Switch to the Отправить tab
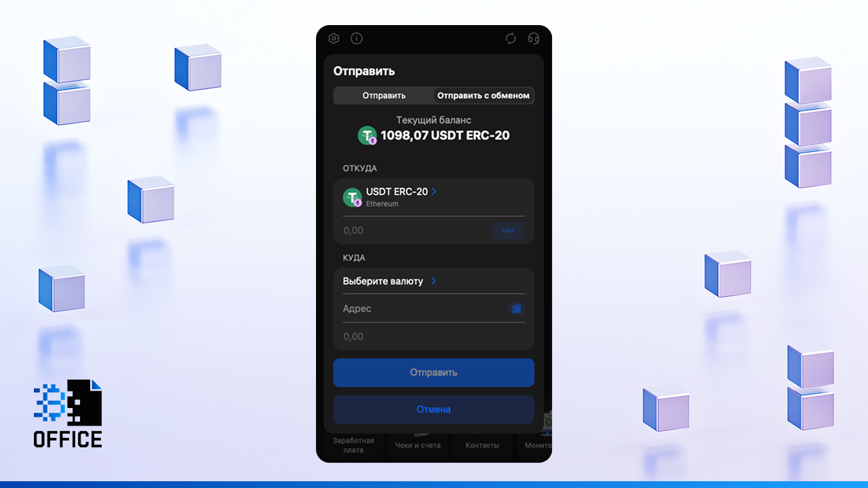Image resolution: width=868 pixels, height=488 pixels. coord(384,96)
